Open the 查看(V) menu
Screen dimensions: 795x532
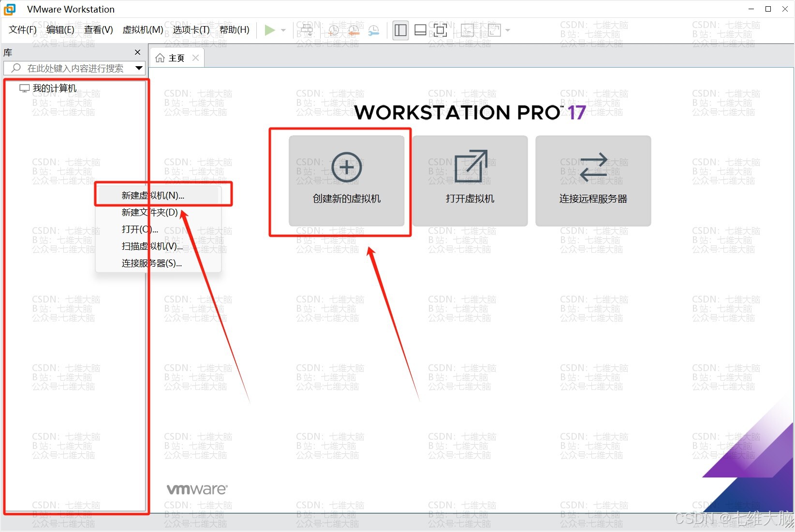pos(98,30)
